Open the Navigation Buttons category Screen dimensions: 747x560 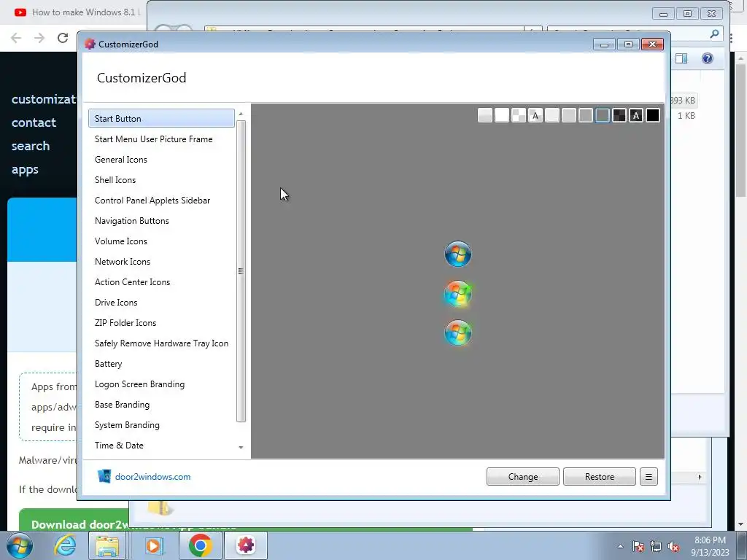click(161, 221)
